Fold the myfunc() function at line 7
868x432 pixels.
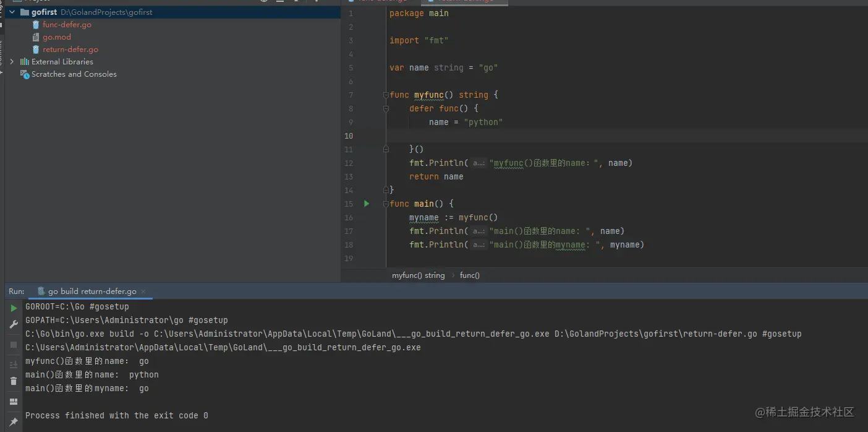coord(386,95)
